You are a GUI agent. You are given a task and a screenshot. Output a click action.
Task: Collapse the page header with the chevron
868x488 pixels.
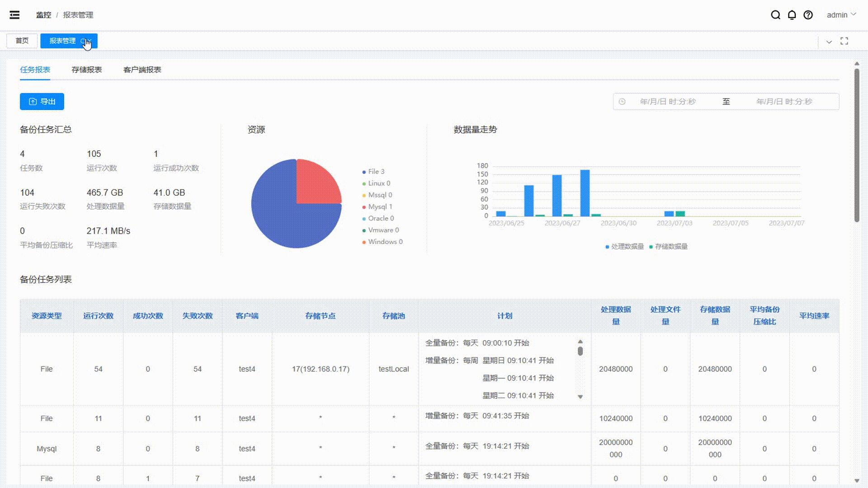830,41
